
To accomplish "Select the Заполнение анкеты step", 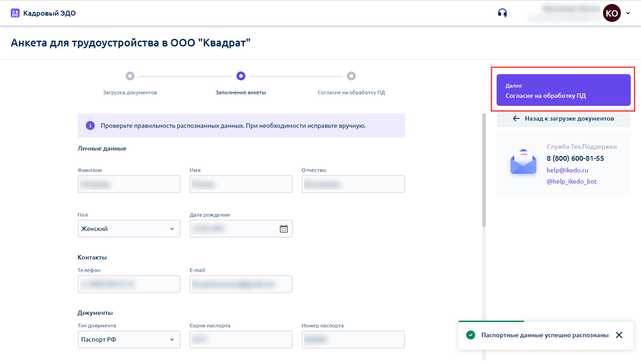I will (x=240, y=76).
